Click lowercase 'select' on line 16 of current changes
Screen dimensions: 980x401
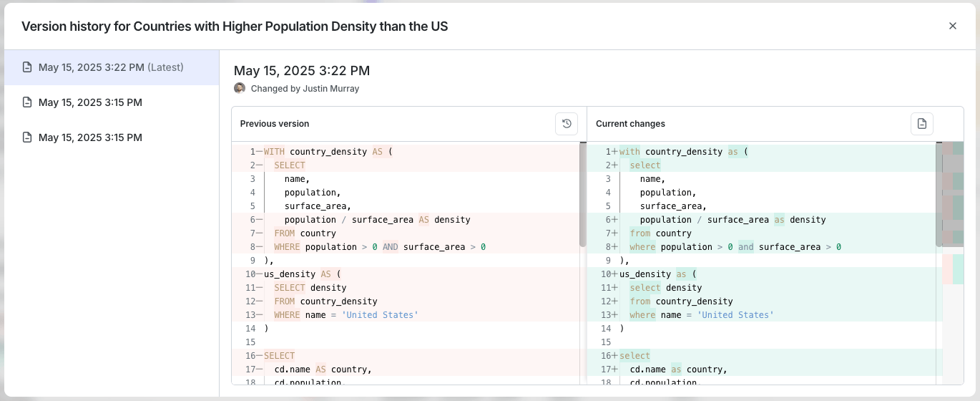click(x=635, y=356)
